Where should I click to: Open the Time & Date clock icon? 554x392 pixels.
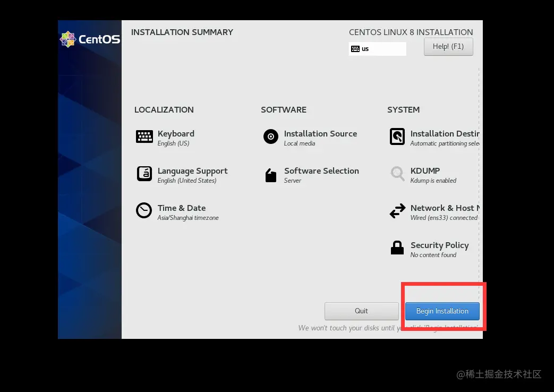pos(144,211)
